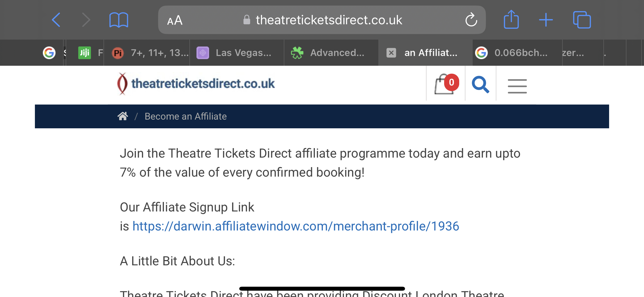
Task: Go to home via breadcrumb house icon
Action: click(123, 116)
